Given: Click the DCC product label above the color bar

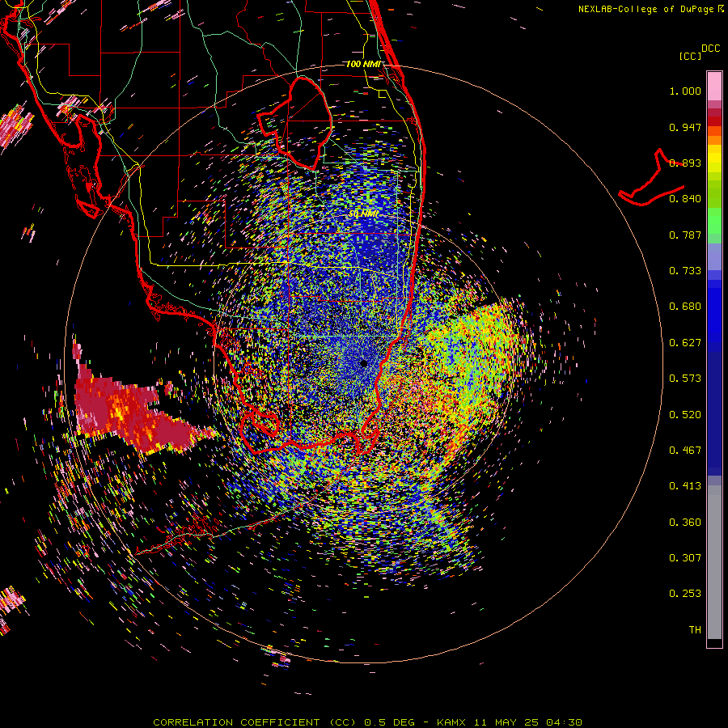Looking at the screenshot, I should (710, 49).
